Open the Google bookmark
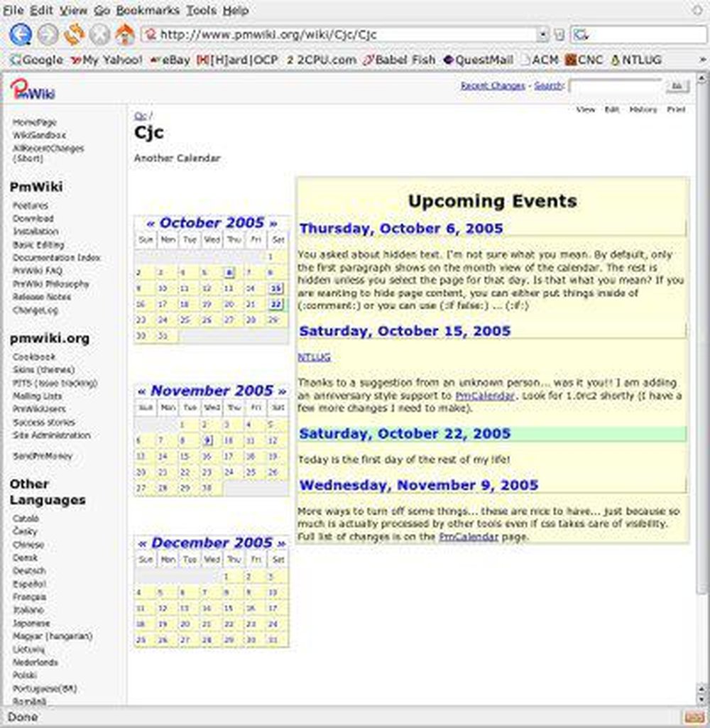This screenshot has height=728, width=710. pos(37,60)
